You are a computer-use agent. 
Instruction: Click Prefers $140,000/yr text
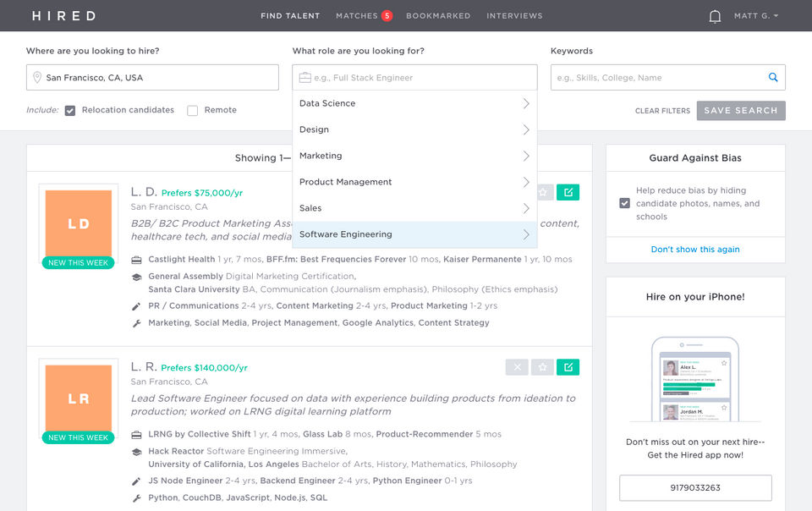[204, 368]
